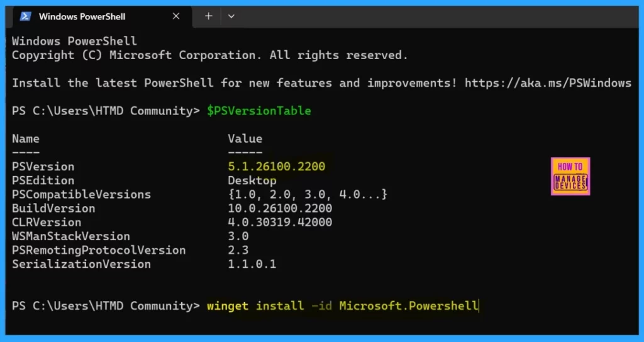644x342 pixels.
Task: Click the SerializationVersion value 1.1.0.1
Action: click(252, 264)
